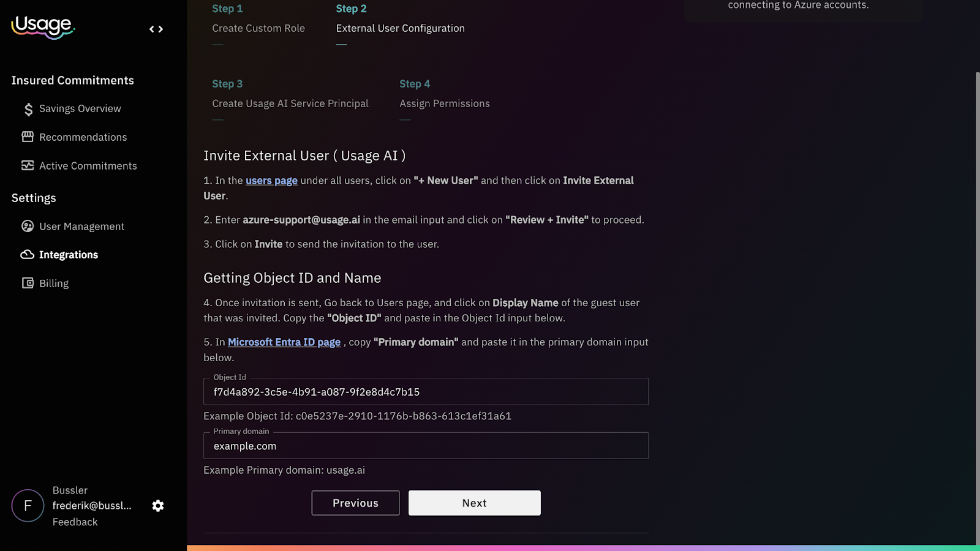Screen dimensions: 980x551
Task: Click the Feedback link
Action: pos(75,522)
